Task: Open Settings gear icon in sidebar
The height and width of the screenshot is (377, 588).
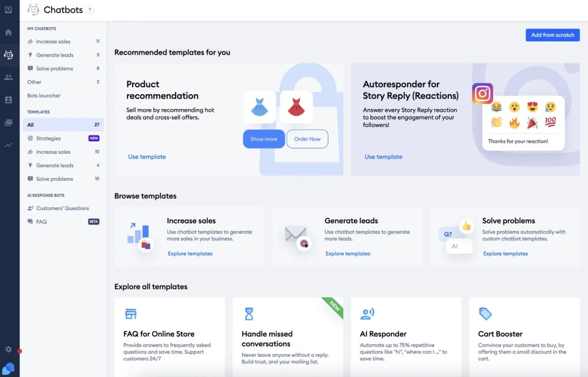Action: pos(9,349)
